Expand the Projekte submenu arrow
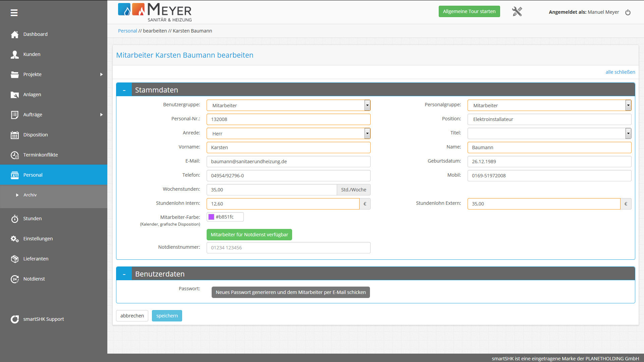The height and width of the screenshot is (362, 644). tap(101, 74)
